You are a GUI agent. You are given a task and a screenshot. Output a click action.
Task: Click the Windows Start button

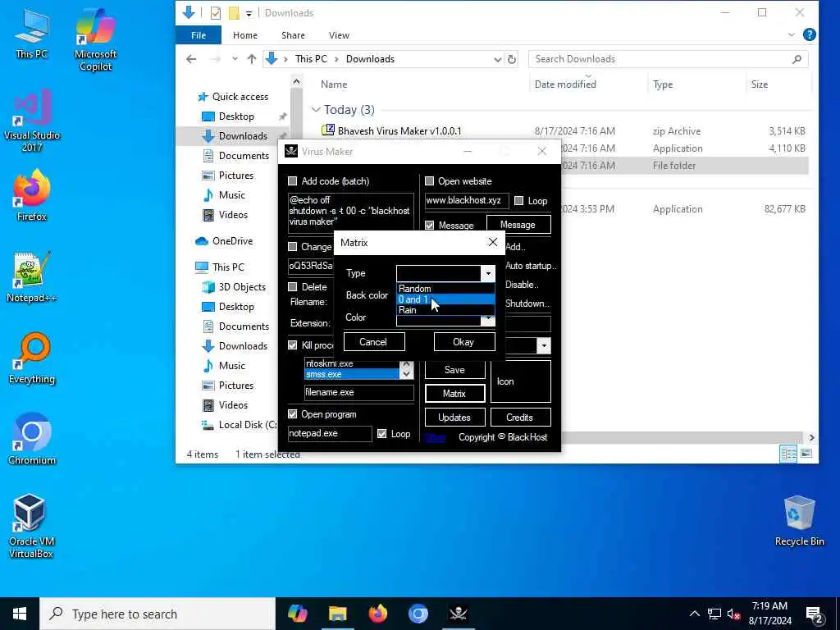(20, 614)
